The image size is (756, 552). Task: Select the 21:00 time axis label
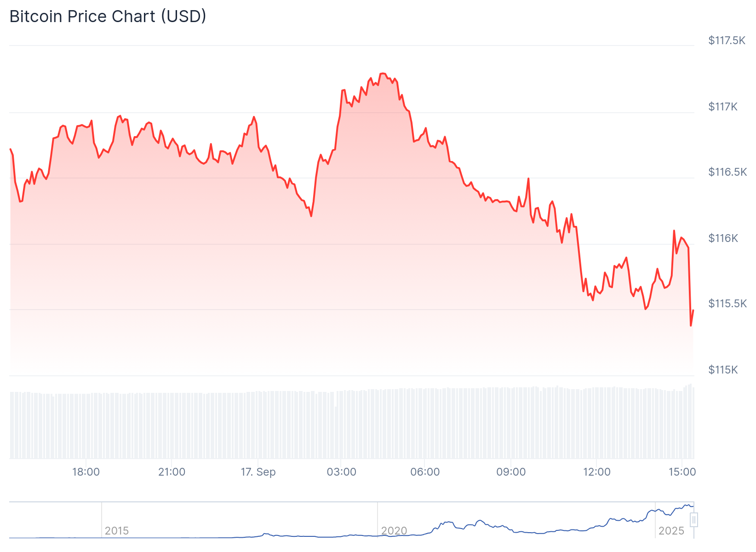172,472
